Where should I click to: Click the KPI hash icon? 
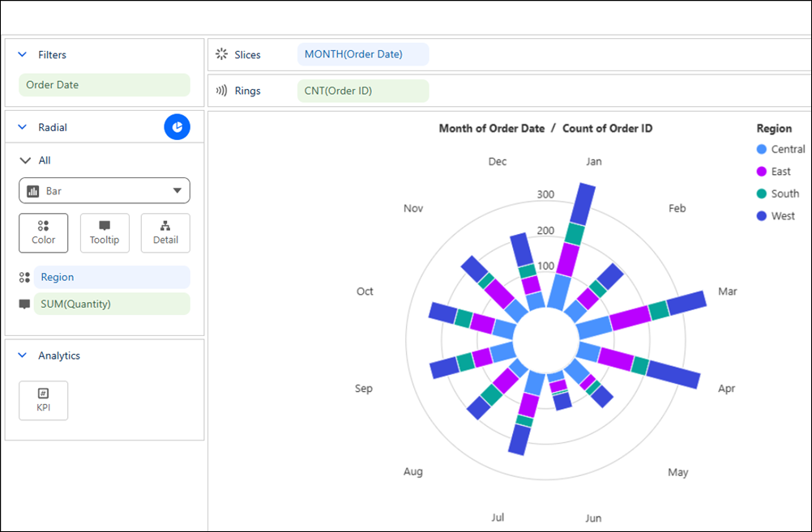(44, 394)
